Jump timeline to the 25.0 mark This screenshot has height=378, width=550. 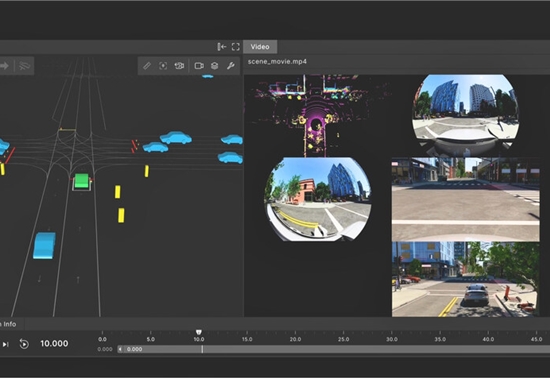point(343,339)
